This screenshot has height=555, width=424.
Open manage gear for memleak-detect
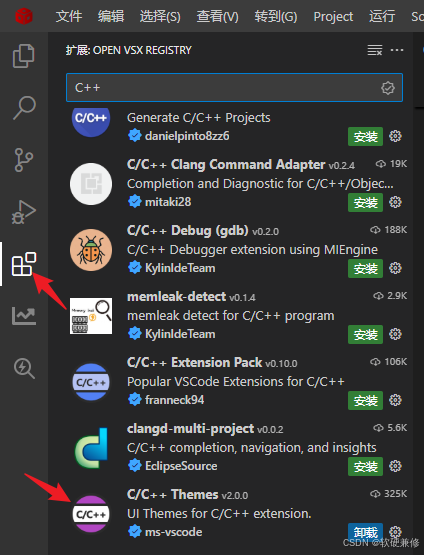(395, 334)
